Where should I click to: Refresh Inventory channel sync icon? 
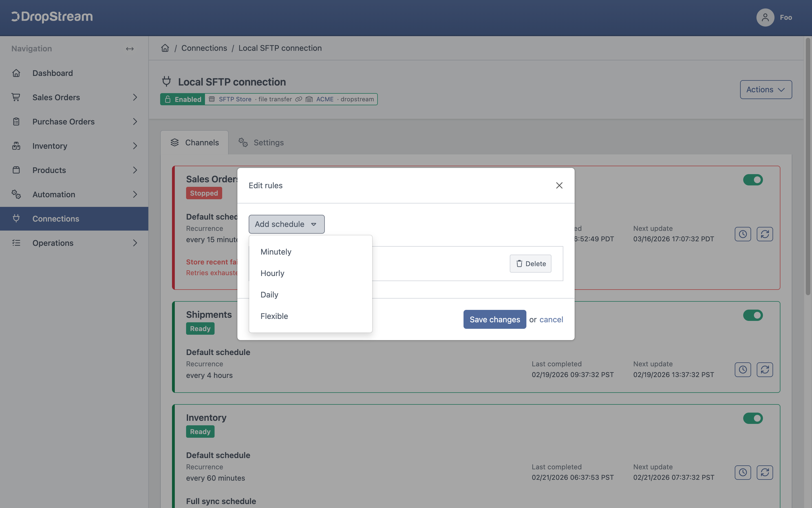(765, 472)
